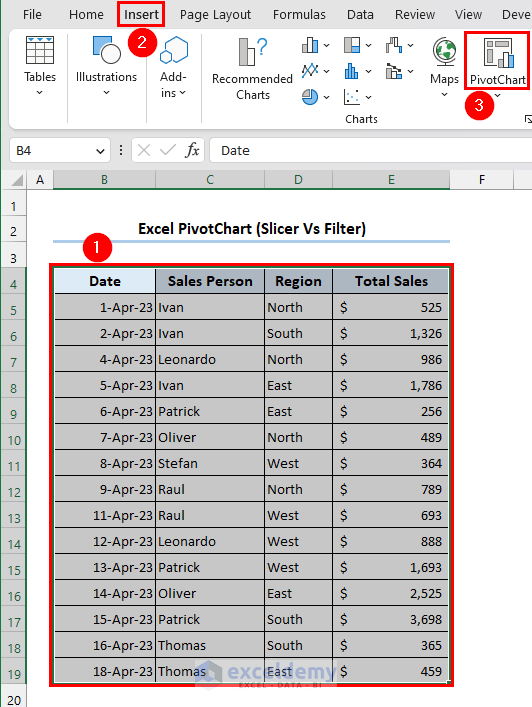Screen dimensions: 532x707
Task: Select the title cell Excel PivotChart
Action: pos(252,229)
